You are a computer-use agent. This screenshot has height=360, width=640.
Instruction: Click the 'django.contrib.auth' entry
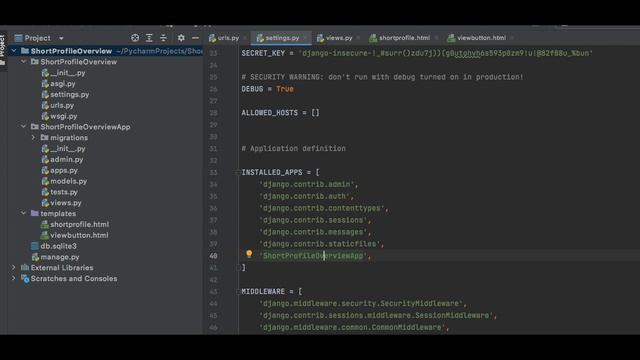tap(304, 196)
